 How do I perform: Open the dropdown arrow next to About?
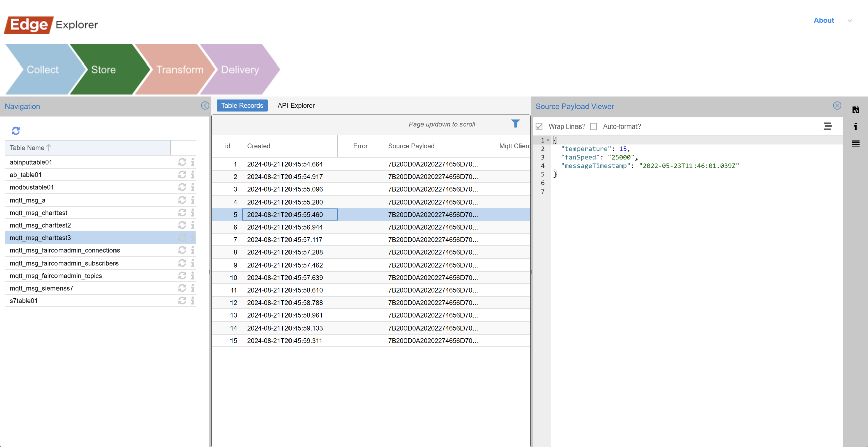click(850, 21)
